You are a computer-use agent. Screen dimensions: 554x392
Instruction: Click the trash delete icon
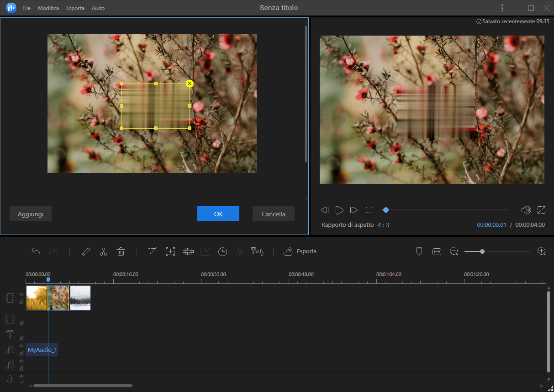tap(121, 251)
